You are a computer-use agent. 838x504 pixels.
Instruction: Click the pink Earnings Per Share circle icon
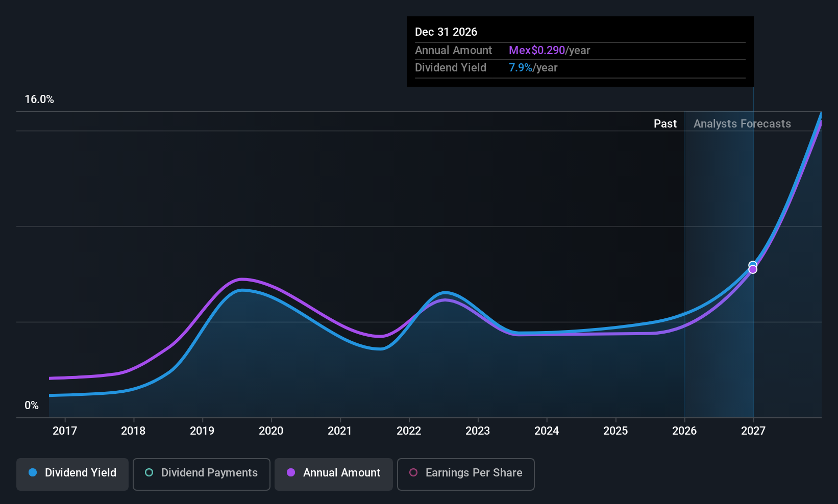pos(413,473)
